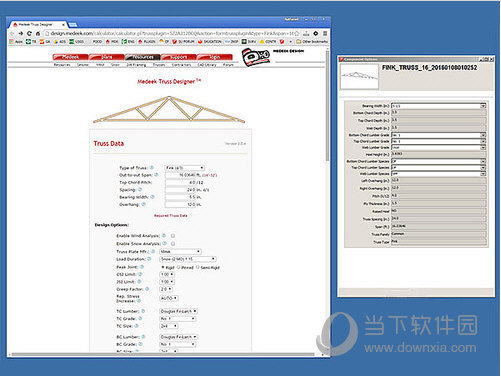Viewport: 501px width, 377px height.
Task: Select Semi-Rigid peak joint option
Action: [198, 267]
